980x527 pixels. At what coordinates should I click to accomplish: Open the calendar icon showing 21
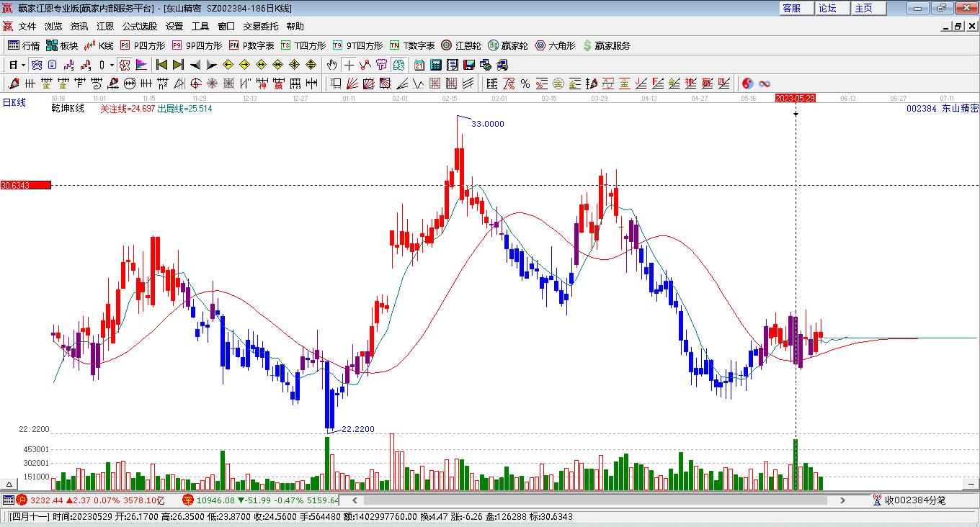click(x=419, y=65)
